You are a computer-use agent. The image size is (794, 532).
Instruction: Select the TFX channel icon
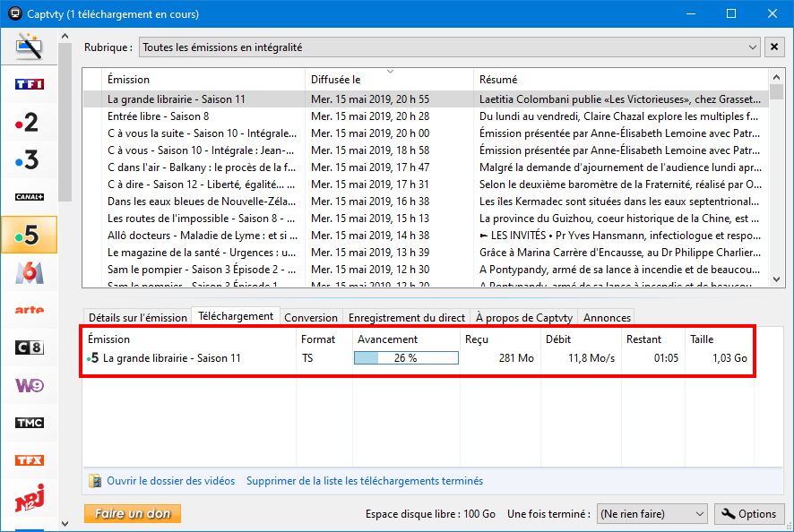(29, 460)
